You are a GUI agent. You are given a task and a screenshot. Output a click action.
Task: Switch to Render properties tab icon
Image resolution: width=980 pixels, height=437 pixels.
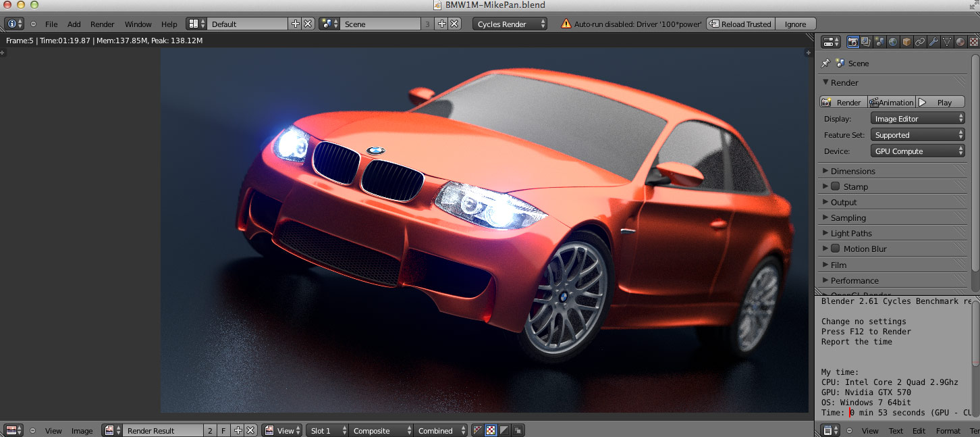coord(853,42)
